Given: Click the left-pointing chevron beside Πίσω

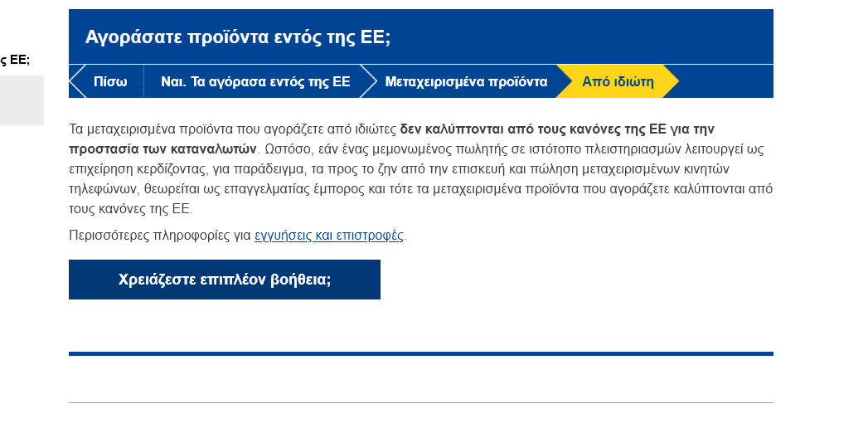Looking at the screenshot, I should (77, 82).
